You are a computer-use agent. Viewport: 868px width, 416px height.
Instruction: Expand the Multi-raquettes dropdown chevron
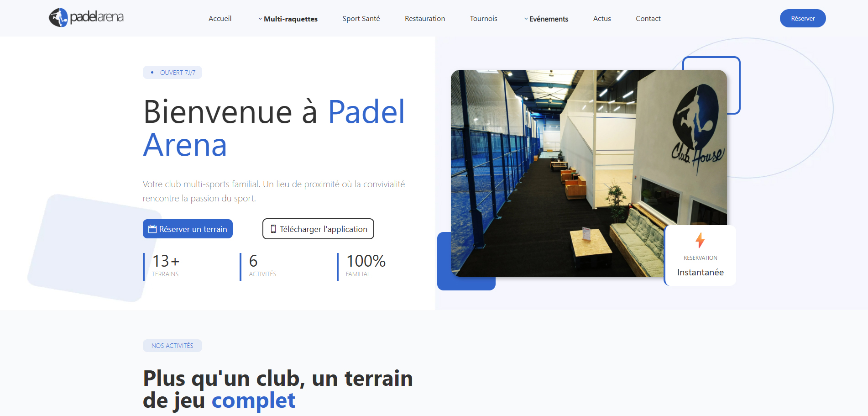click(260, 19)
